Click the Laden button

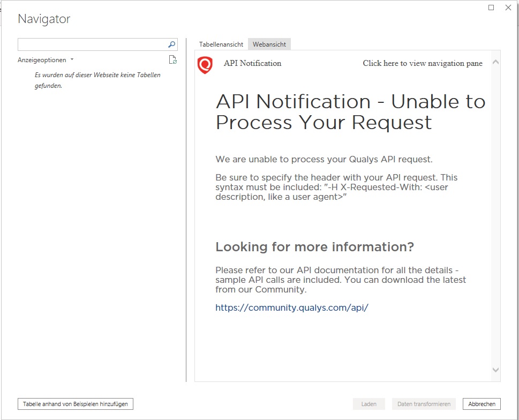point(368,404)
